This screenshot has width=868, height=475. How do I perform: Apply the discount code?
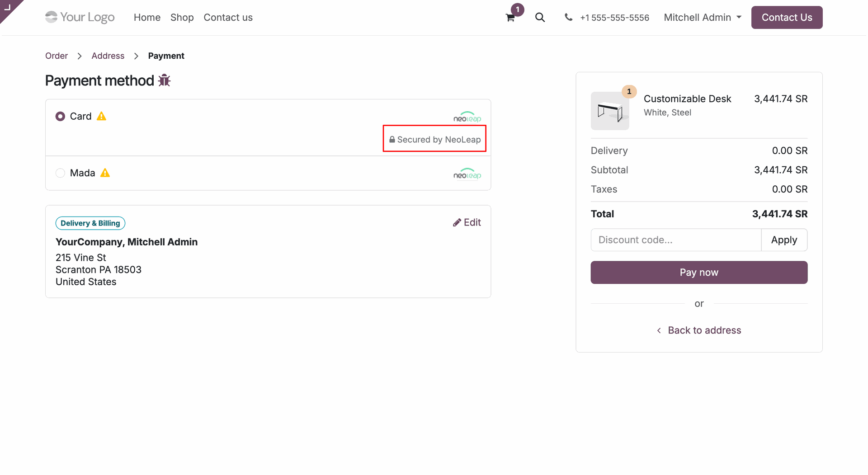pyautogui.click(x=784, y=240)
